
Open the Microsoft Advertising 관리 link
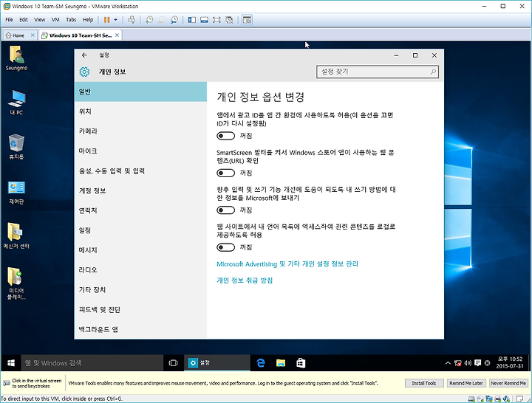[287, 263]
